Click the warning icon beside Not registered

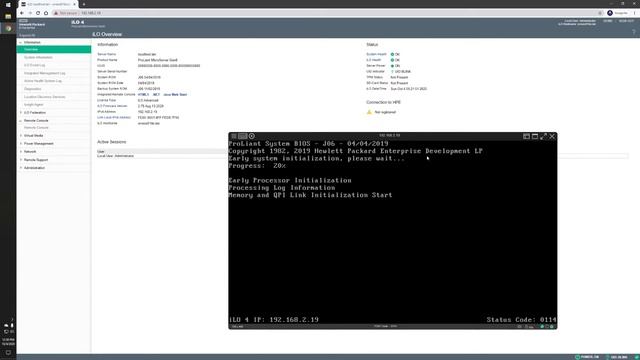coord(369,112)
